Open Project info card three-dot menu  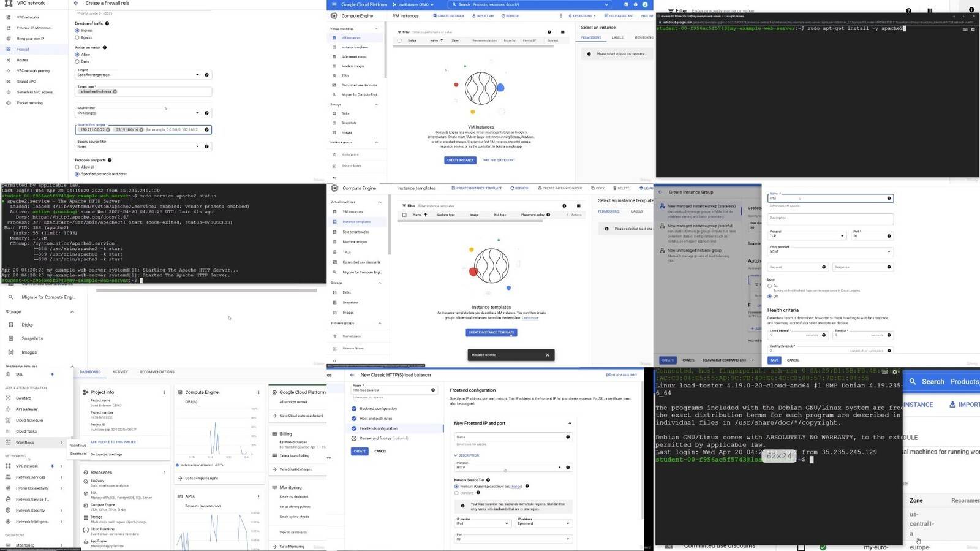pyautogui.click(x=164, y=392)
